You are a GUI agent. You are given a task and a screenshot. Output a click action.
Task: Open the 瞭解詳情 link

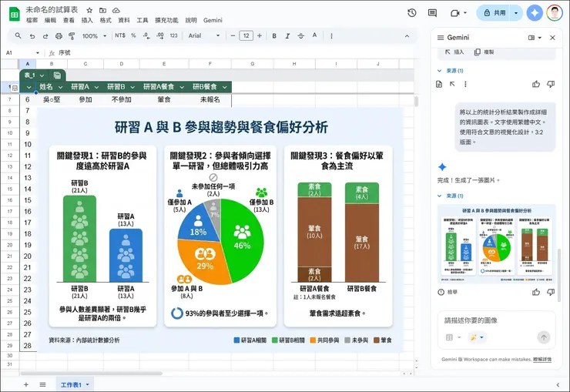[x=542, y=360]
